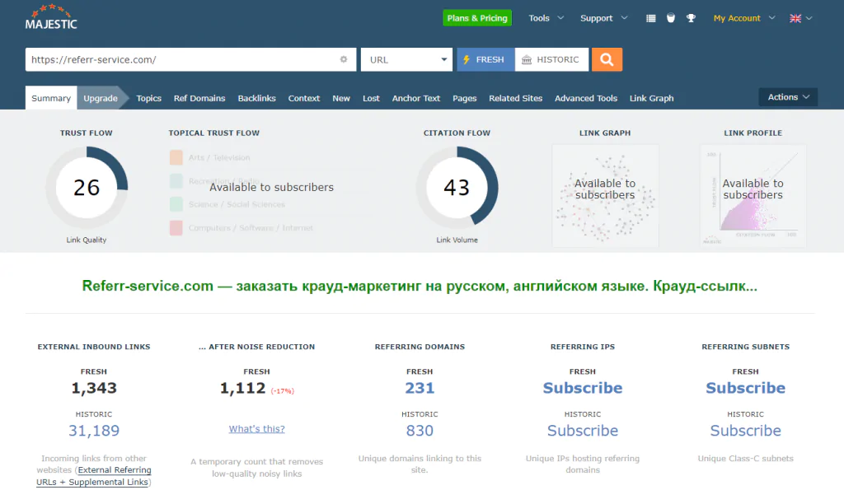
Task: Click the bucket icon in header
Action: (x=671, y=18)
